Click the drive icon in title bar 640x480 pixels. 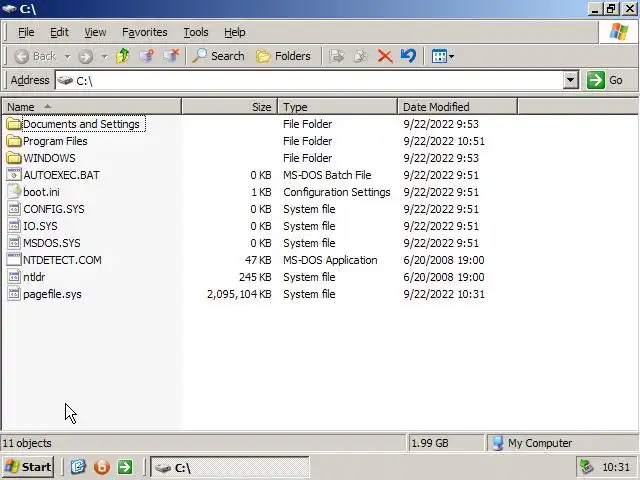pos(9,8)
